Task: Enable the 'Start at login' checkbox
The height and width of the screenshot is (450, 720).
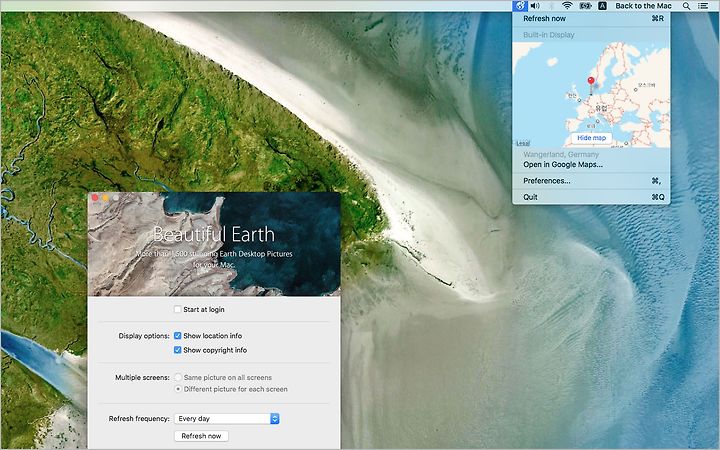Action: [178, 309]
